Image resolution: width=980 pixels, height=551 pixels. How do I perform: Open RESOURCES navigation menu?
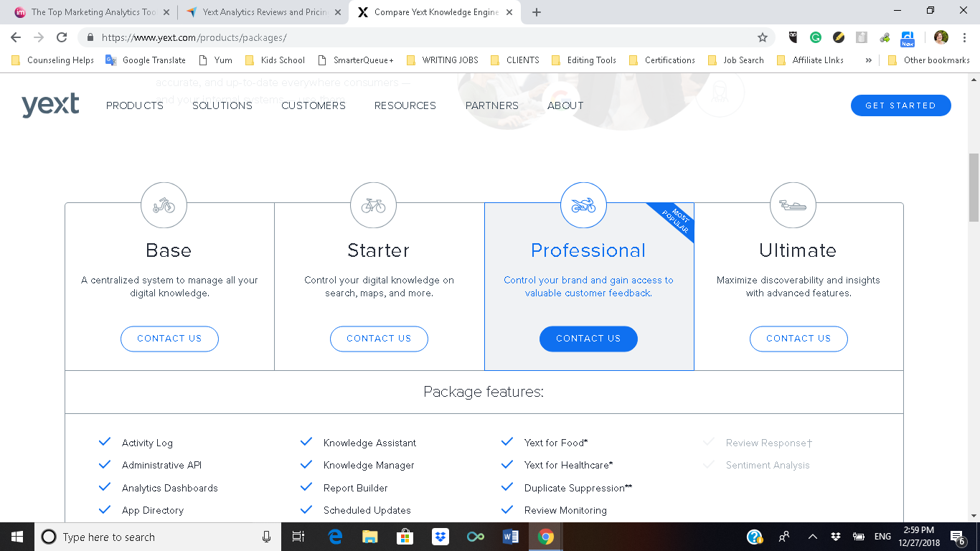click(405, 105)
